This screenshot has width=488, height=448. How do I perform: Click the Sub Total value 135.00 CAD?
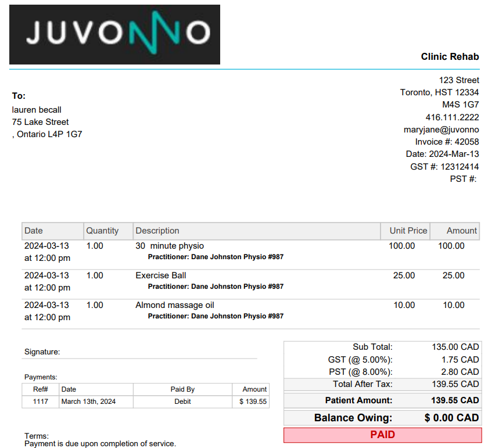click(455, 347)
